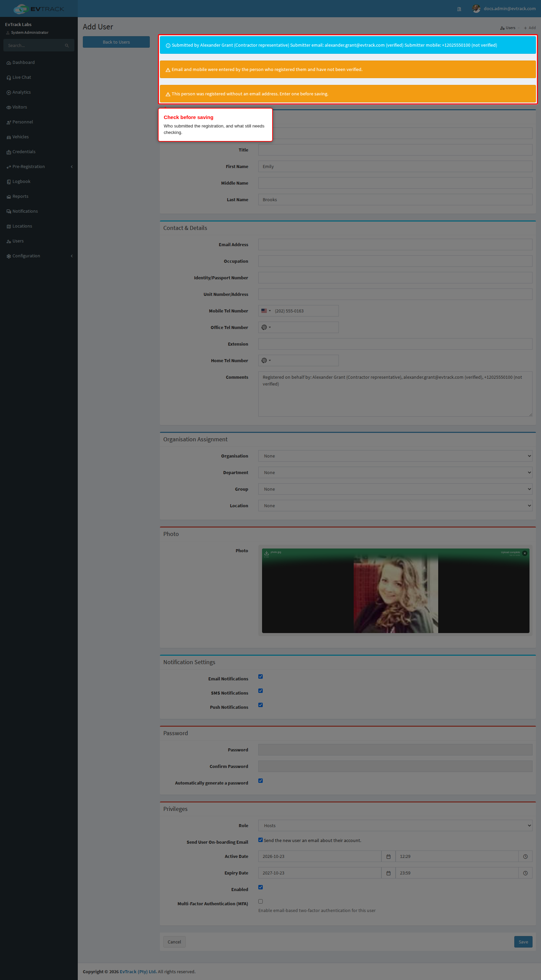Click the user avatar in top bar
This screenshot has height=980, width=541.
point(476,8)
